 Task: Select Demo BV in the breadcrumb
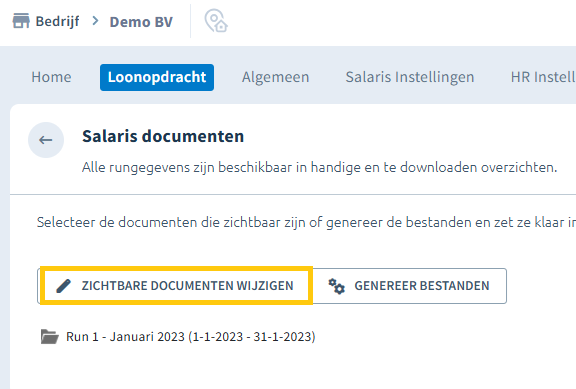pyautogui.click(x=141, y=22)
